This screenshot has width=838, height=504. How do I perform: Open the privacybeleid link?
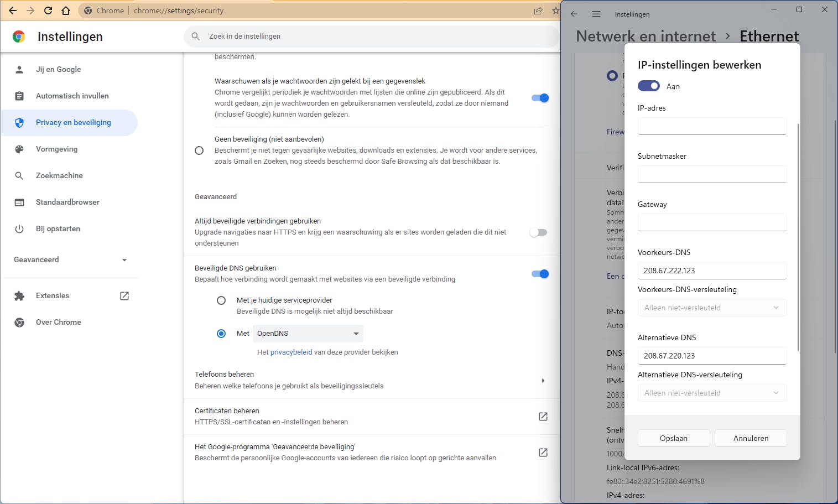tap(291, 352)
